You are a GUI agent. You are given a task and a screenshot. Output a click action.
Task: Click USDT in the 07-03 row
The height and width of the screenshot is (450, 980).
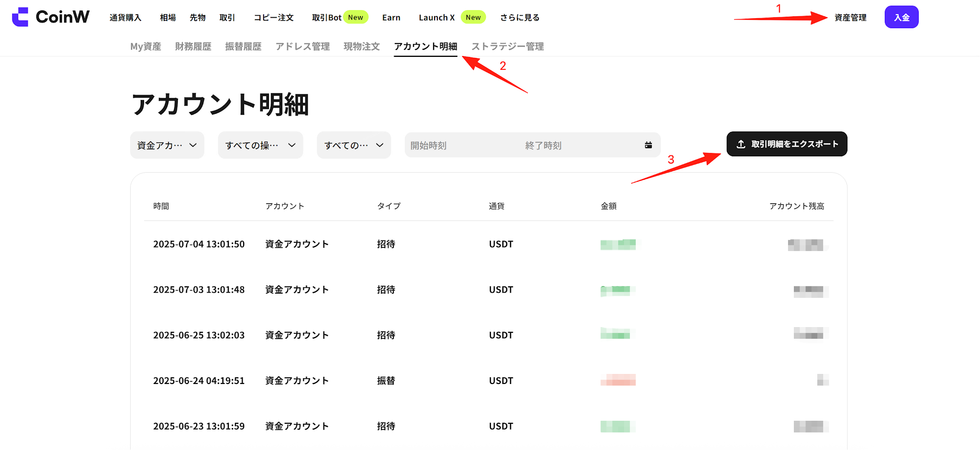click(501, 290)
